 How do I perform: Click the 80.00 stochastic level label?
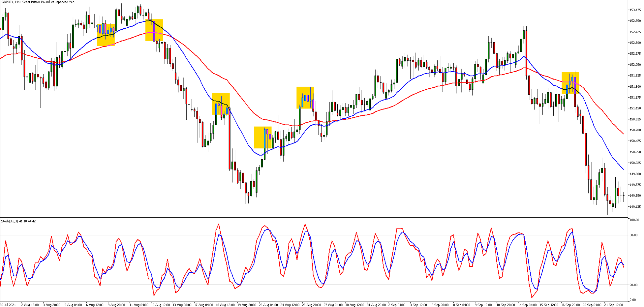(x=634, y=235)
